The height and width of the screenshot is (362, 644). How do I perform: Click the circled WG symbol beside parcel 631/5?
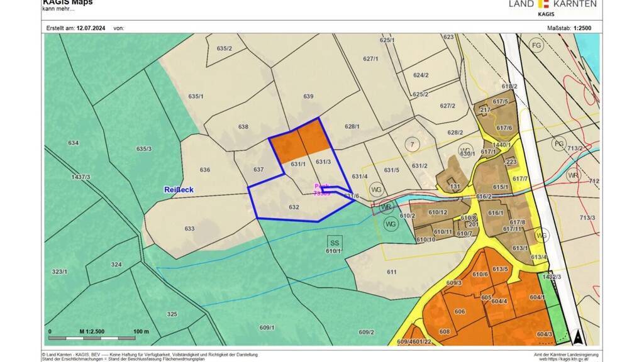point(377,189)
